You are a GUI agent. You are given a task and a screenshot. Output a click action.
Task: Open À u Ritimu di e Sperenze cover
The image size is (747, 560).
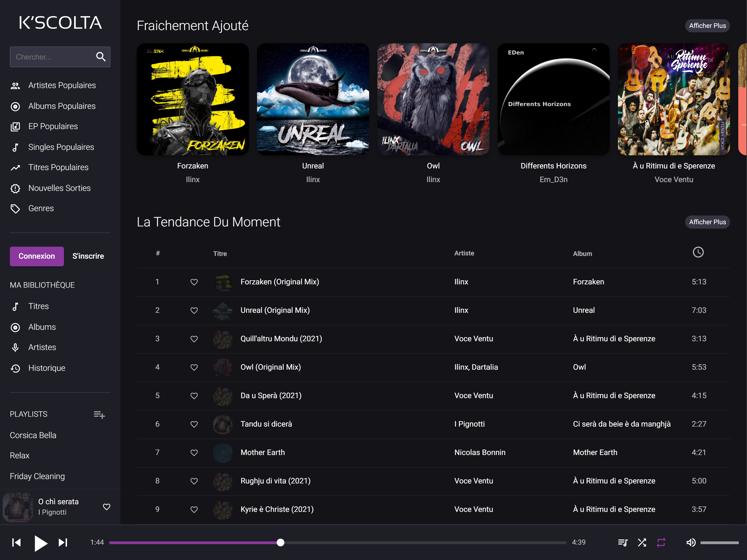pyautogui.click(x=674, y=99)
